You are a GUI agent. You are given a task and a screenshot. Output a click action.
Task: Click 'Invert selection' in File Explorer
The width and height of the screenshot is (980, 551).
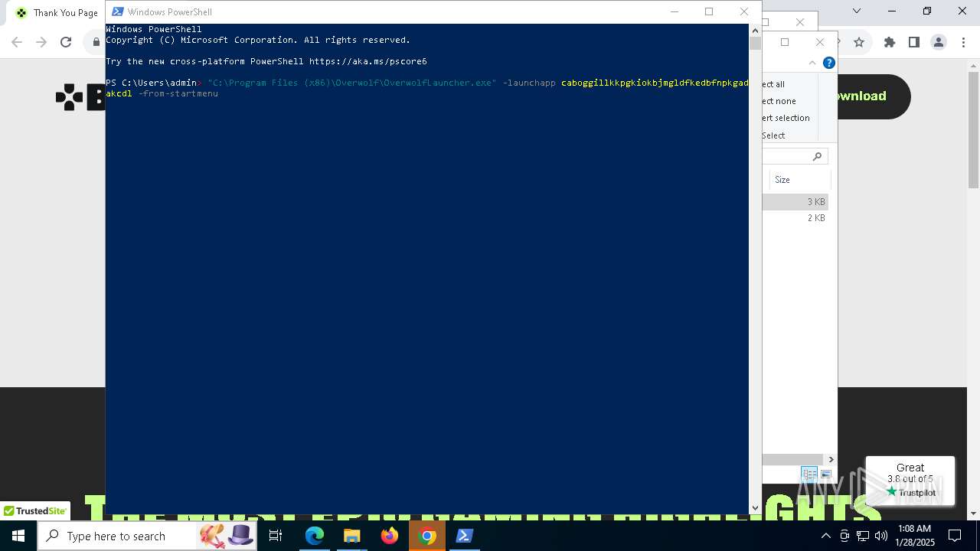pyautogui.click(x=786, y=118)
